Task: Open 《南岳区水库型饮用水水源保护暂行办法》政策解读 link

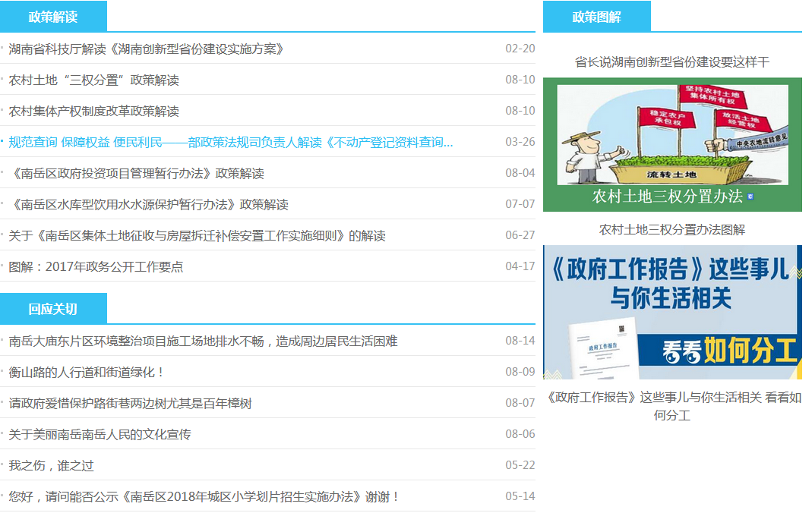Action: click(x=149, y=204)
